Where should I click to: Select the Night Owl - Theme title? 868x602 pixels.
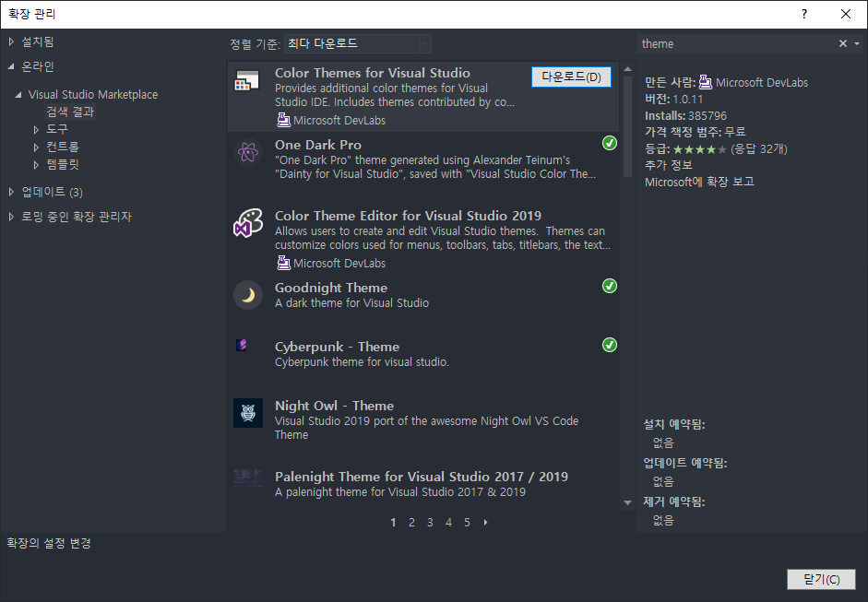click(x=334, y=406)
